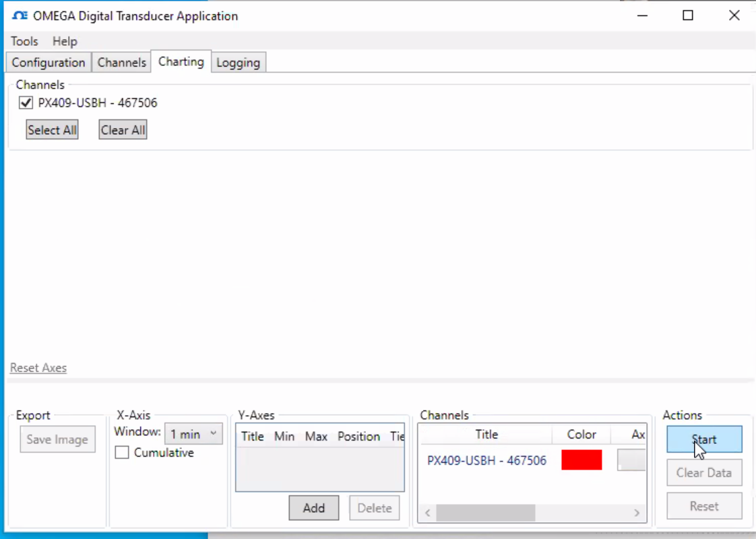
Task: Uncheck the PX409-USBH - 467506 channel checkbox
Action: pyautogui.click(x=26, y=102)
